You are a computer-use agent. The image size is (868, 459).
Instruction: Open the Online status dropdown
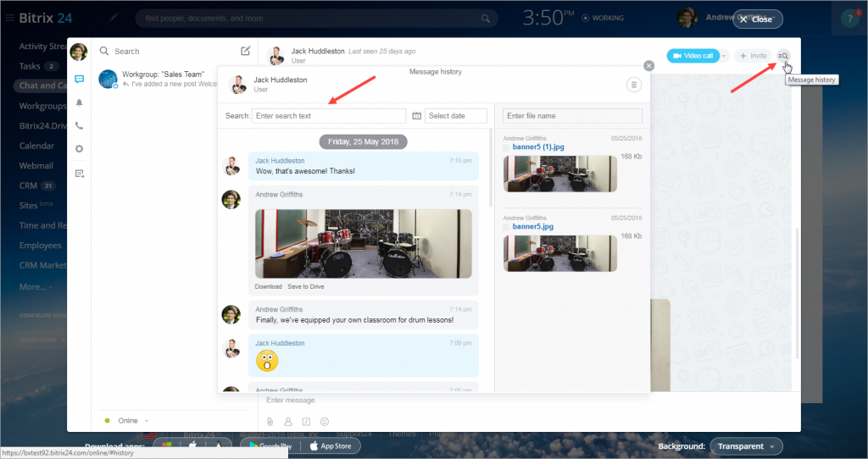coord(127,421)
